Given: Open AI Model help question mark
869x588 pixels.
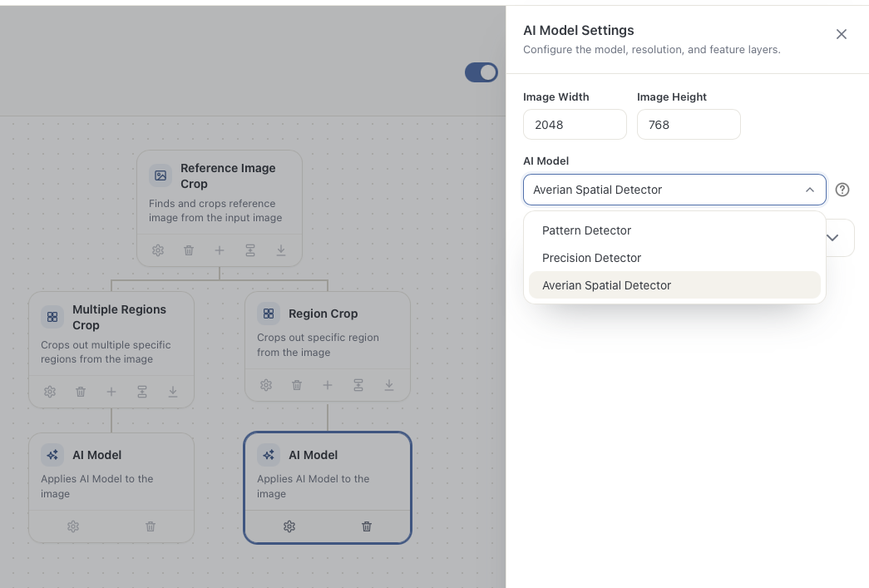Looking at the screenshot, I should click(x=842, y=190).
